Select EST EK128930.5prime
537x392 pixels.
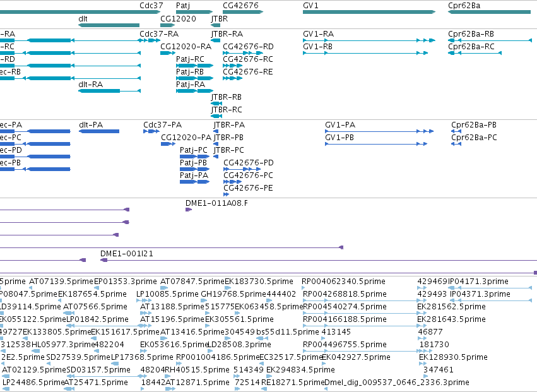[x=453, y=357]
